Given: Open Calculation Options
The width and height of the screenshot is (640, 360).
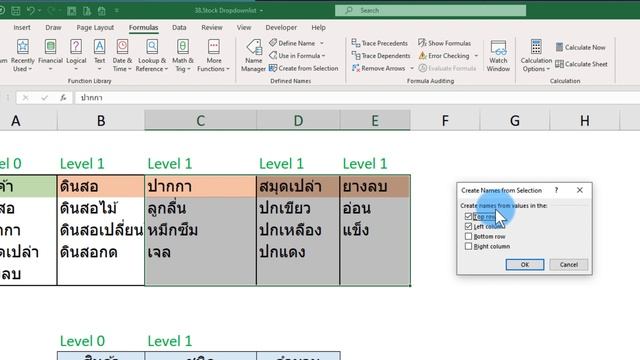Looking at the screenshot, I should 536,56.
